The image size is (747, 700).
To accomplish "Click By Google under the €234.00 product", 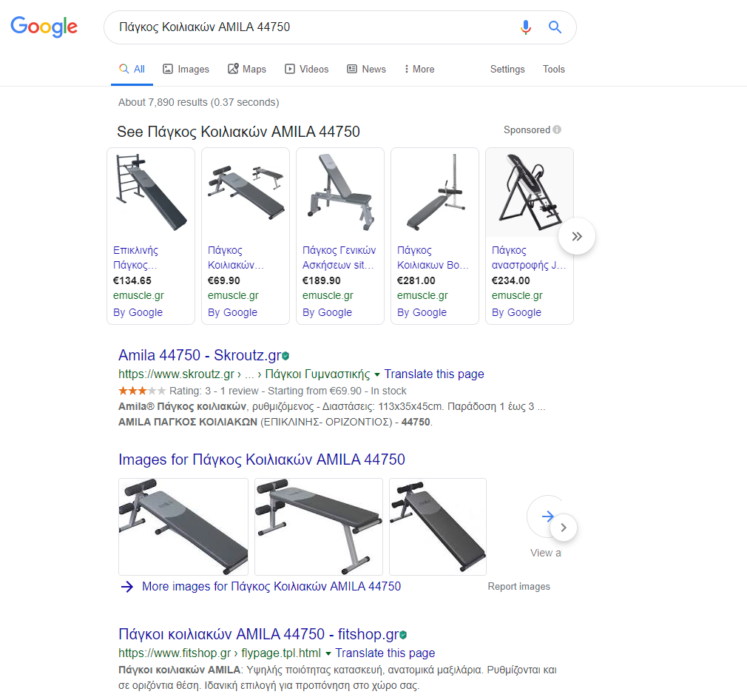I will pyautogui.click(x=516, y=312).
